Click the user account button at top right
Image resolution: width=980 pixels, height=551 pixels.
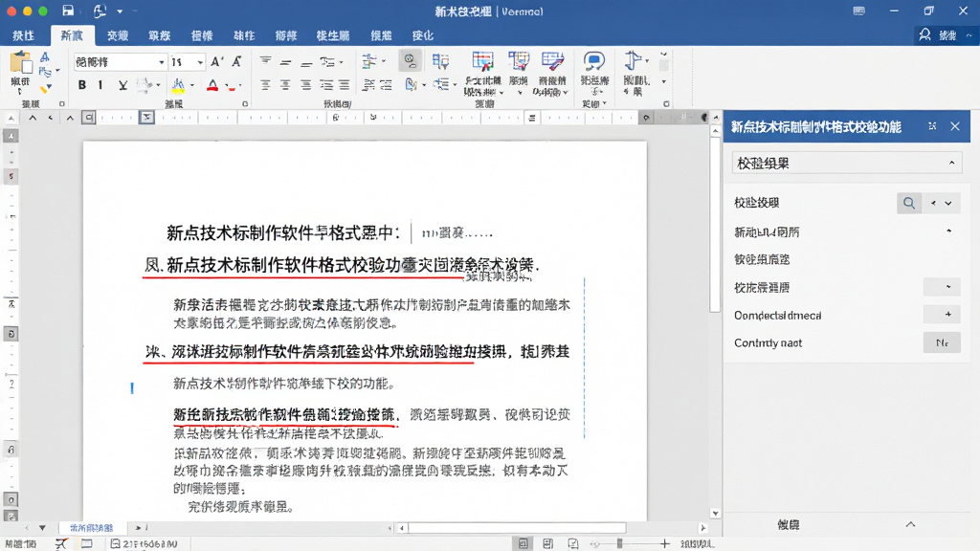point(947,35)
